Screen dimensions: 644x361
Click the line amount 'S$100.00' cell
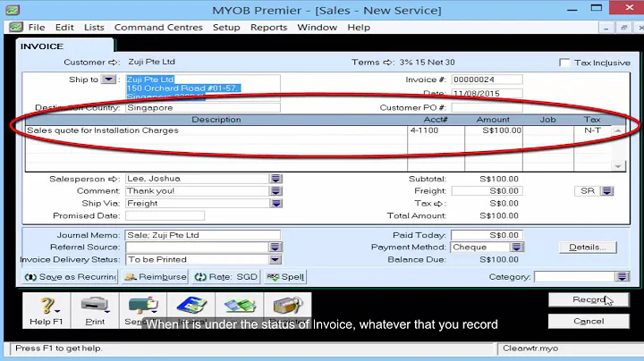click(502, 130)
